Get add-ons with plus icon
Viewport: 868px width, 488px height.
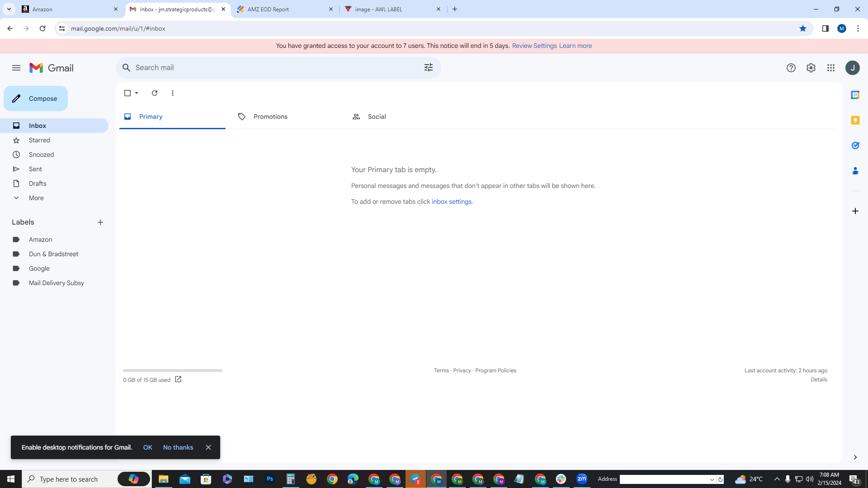pyautogui.click(x=855, y=211)
